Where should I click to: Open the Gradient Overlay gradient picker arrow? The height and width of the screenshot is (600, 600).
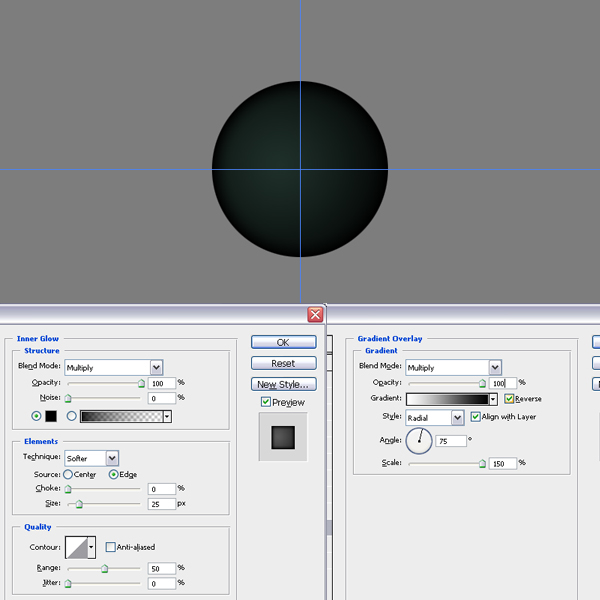[493, 399]
